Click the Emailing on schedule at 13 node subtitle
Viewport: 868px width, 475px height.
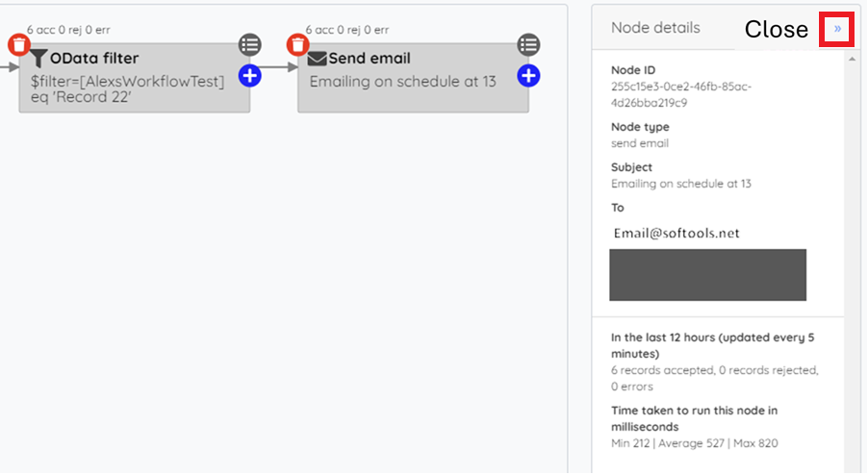tap(402, 82)
